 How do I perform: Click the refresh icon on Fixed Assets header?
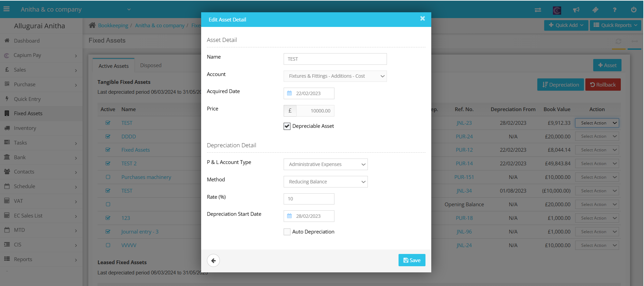point(618,41)
